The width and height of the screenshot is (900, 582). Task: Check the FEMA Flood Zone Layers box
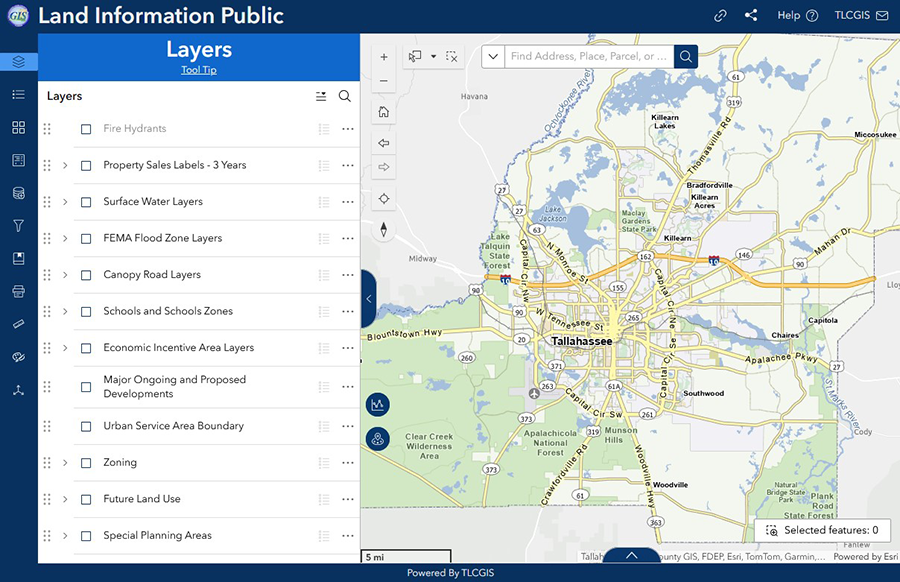click(x=86, y=239)
